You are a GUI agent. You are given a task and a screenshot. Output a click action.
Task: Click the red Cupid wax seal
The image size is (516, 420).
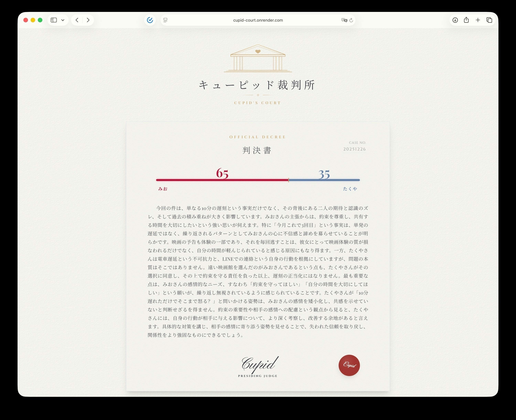coord(349,365)
